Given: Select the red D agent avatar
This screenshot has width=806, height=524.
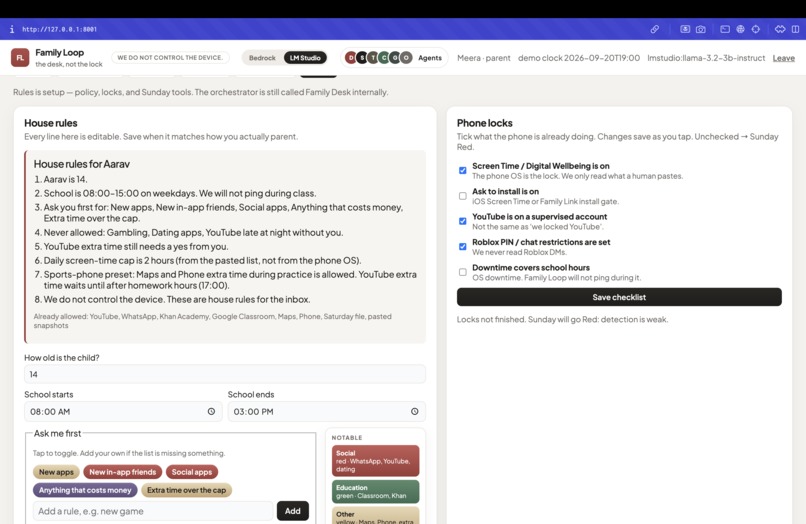Looking at the screenshot, I should tap(351, 58).
